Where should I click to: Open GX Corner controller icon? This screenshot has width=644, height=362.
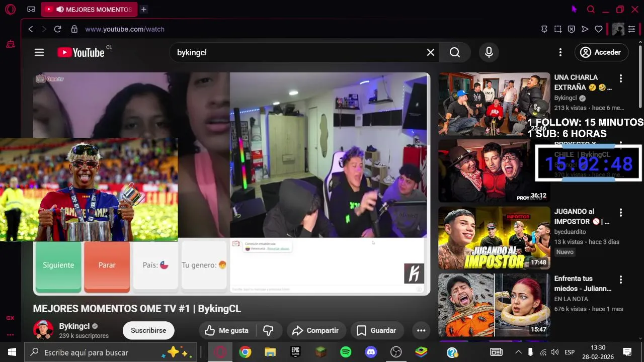point(31,10)
